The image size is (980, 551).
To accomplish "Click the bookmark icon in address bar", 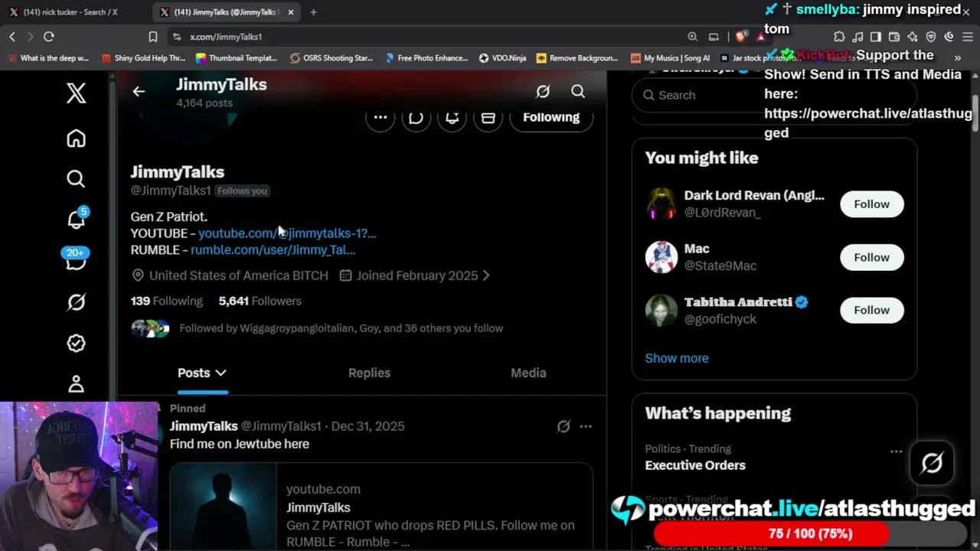I will pyautogui.click(x=153, y=37).
